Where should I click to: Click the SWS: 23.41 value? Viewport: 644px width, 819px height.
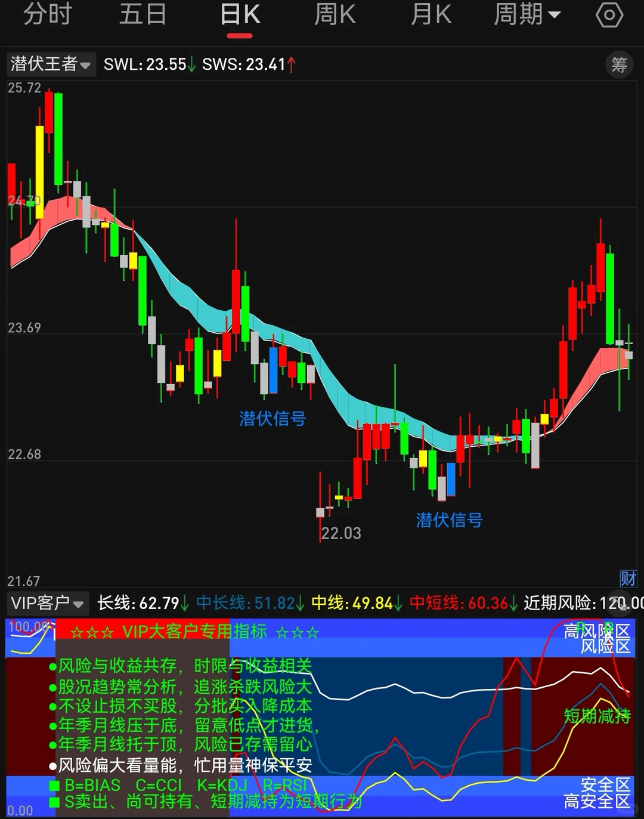[x=249, y=64]
